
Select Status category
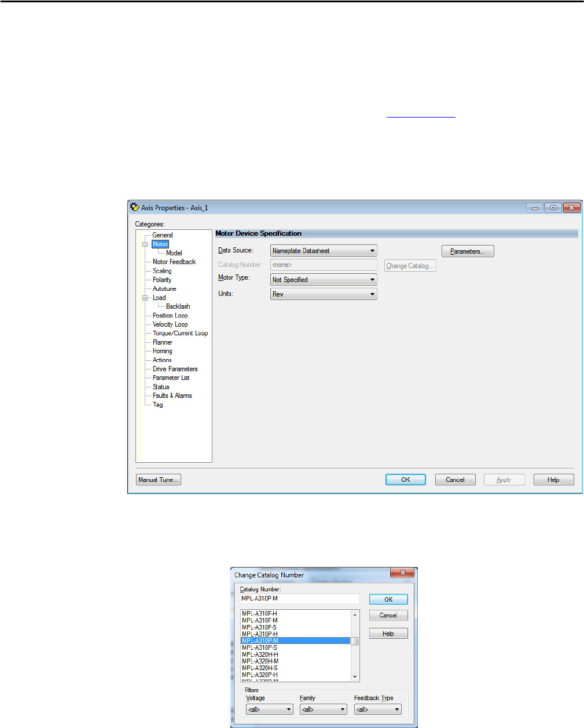click(161, 387)
